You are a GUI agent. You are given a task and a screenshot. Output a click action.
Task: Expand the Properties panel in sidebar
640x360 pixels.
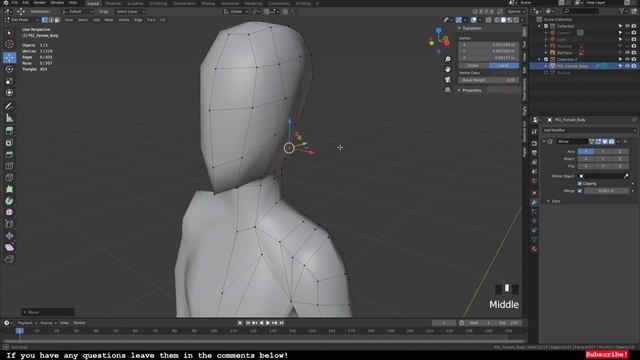[459, 90]
